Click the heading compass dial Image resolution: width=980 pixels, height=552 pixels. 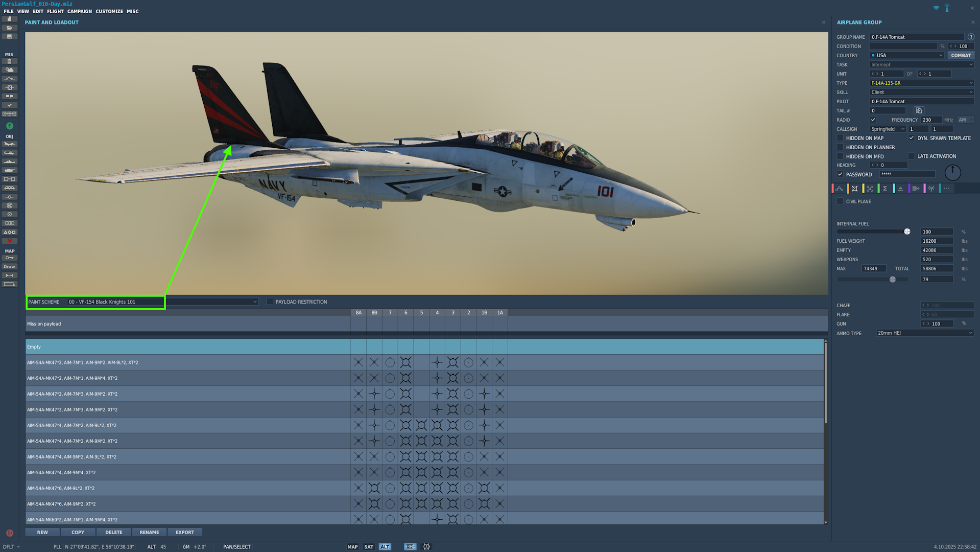[952, 173]
